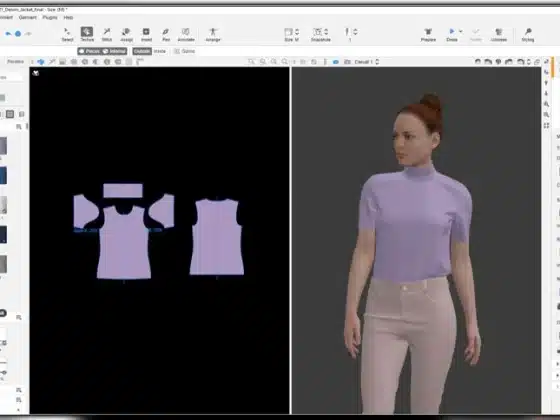Viewport: 560px width, 420px height.
Task: Activate the Texture tool
Action: 87,35
